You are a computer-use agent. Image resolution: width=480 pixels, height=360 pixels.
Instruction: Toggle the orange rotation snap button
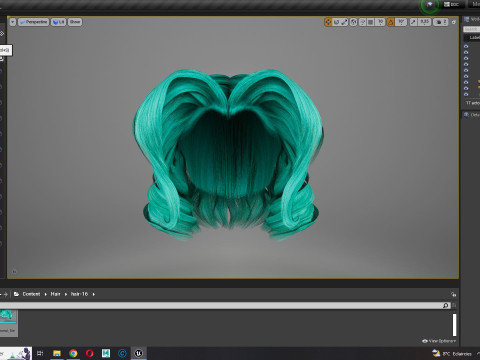391,22
